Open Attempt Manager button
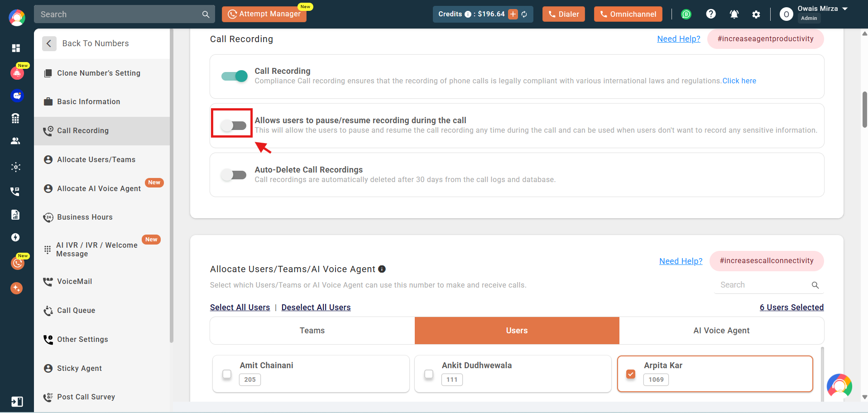 tap(264, 14)
